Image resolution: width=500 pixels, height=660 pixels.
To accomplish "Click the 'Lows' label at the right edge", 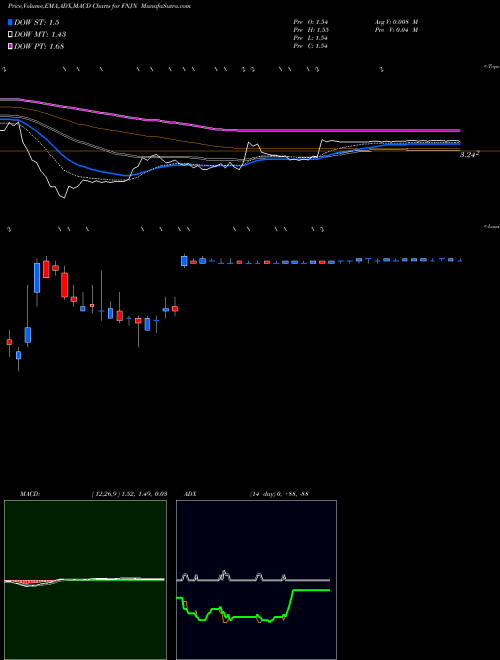I will tap(492, 226).
